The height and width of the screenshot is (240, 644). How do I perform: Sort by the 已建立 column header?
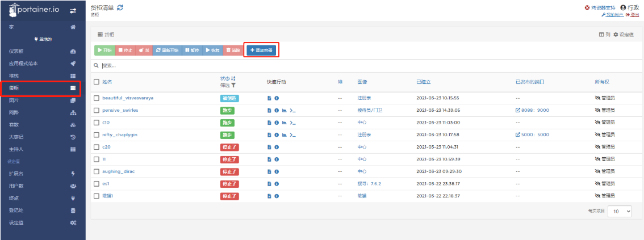(424, 82)
